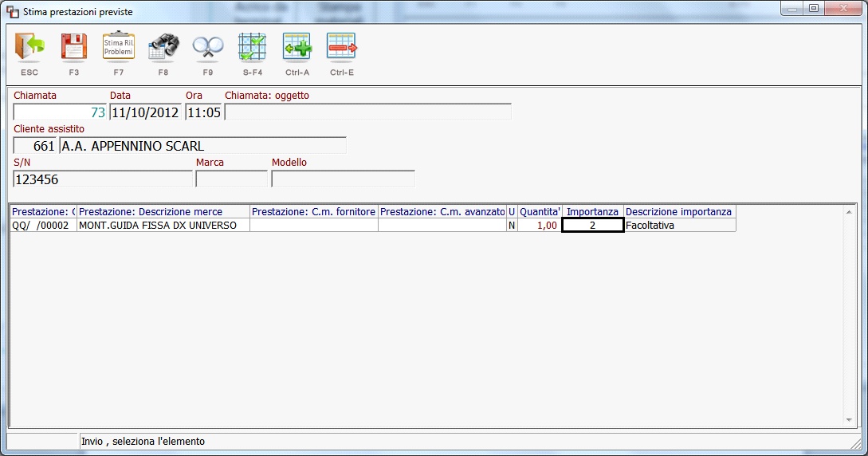868x456 pixels.
Task: Click the Descrizione importanza column header
Action: pyautogui.click(x=680, y=212)
